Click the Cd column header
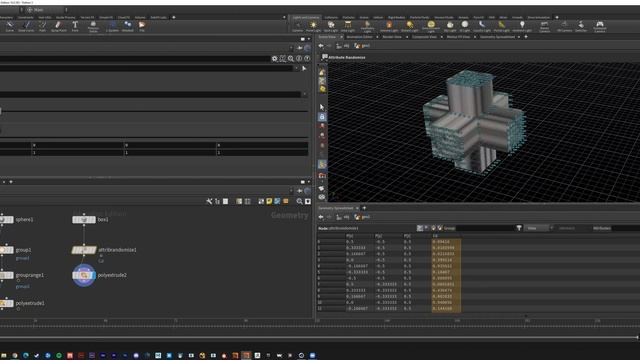This screenshot has width=640, height=360. click(x=435, y=236)
